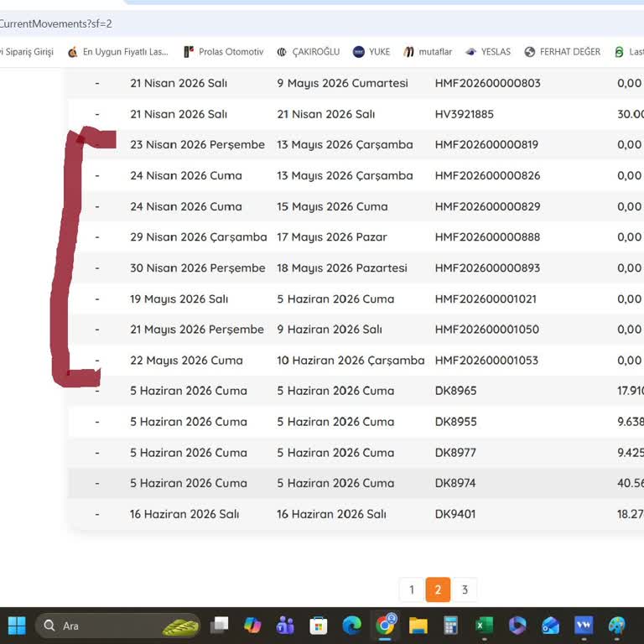Click document number HMF202600000893
Viewport: 644px width, 644px height.
click(487, 268)
